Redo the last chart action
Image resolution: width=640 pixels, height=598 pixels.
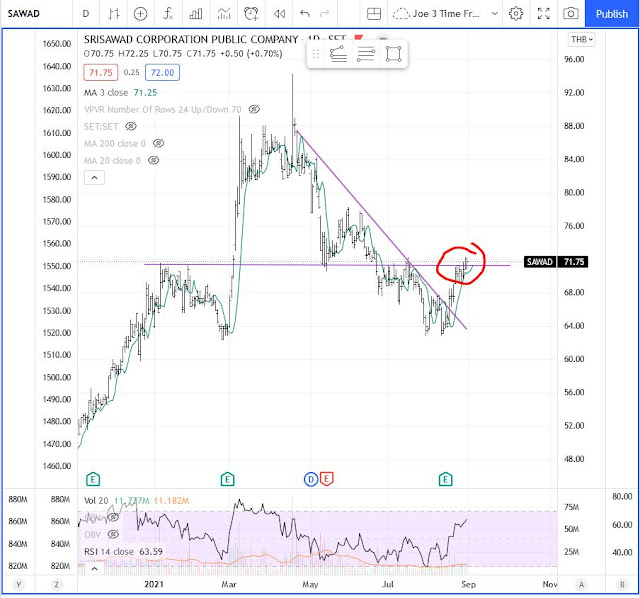[324, 13]
